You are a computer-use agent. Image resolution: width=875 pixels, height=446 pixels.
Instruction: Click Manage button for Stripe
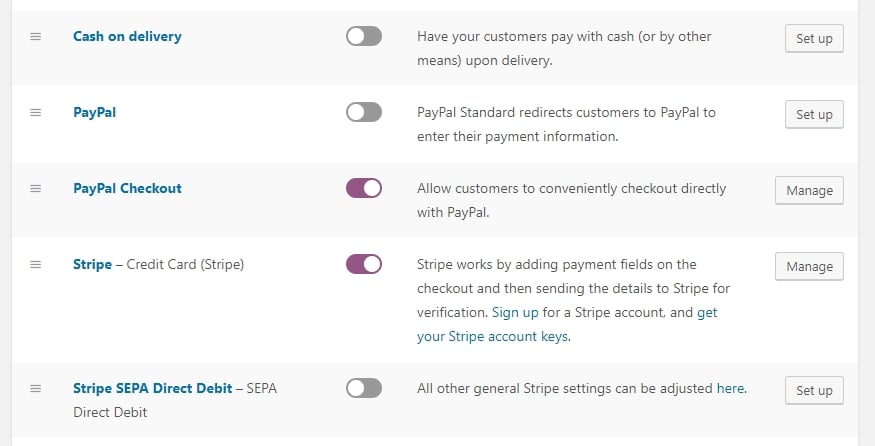(809, 267)
